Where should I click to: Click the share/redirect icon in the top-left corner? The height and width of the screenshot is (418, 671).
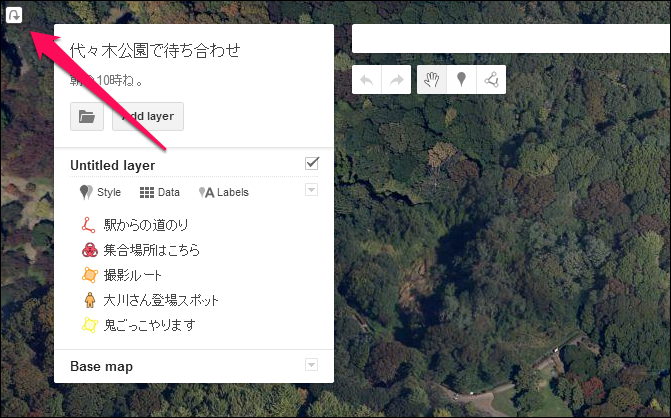tap(14, 15)
